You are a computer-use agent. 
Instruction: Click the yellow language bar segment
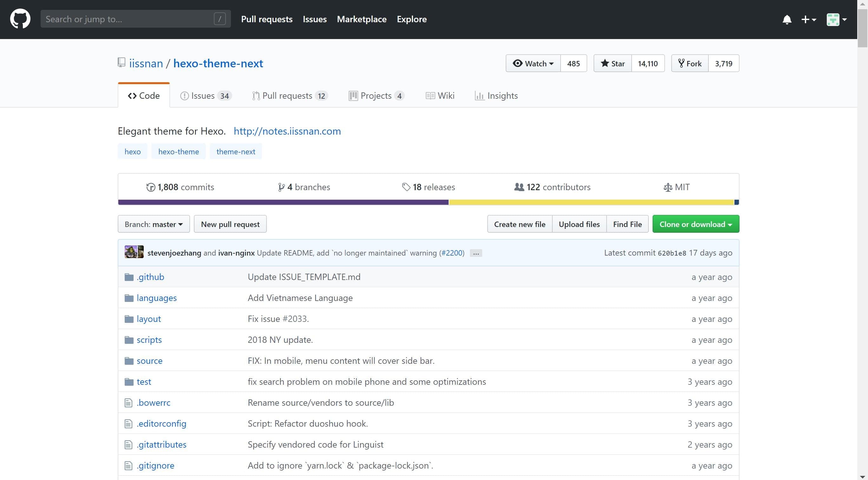pos(591,202)
